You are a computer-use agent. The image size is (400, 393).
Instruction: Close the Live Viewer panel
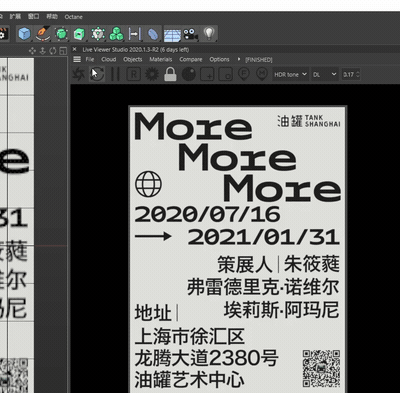(75, 49)
